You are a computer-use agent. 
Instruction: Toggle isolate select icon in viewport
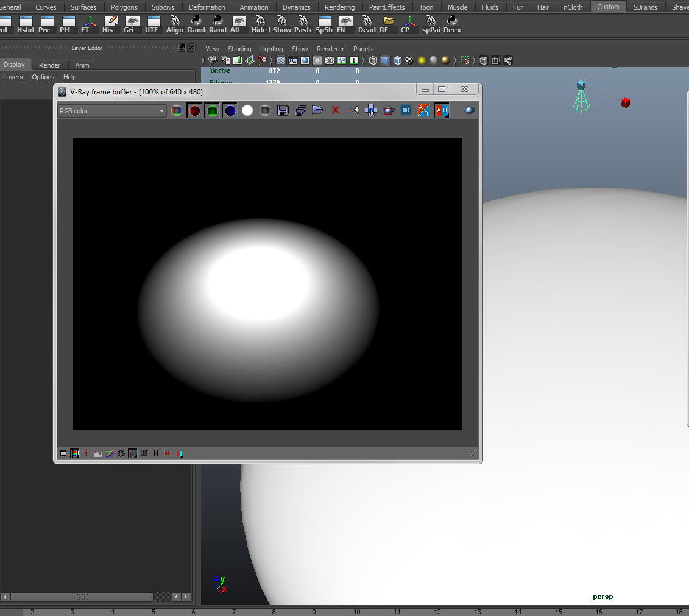click(x=465, y=60)
